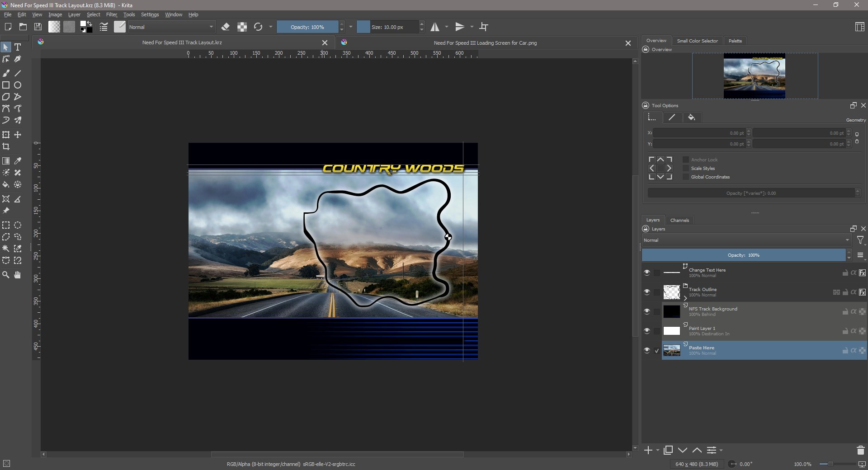Open the layer properties dropdown arrow
This screenshot has width=868, height=470.
tap(721, 450)
